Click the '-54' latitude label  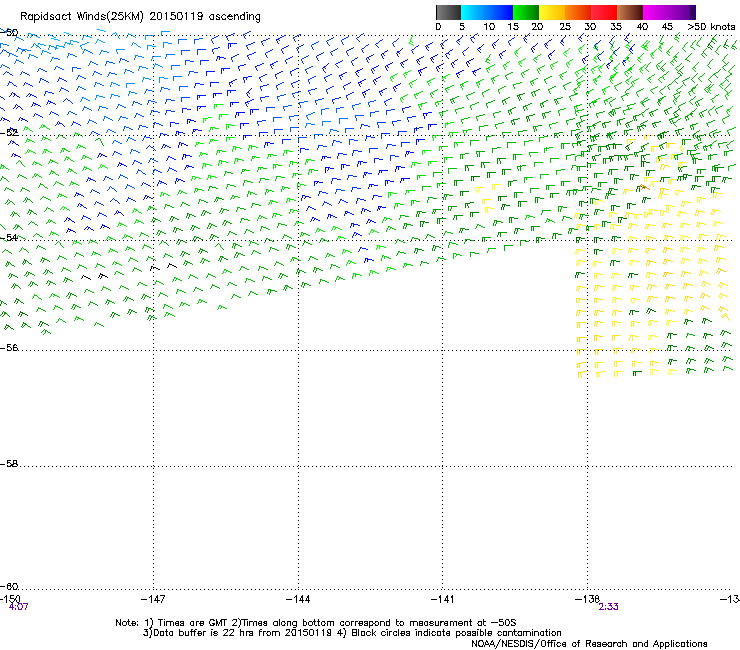pos(9,237)
